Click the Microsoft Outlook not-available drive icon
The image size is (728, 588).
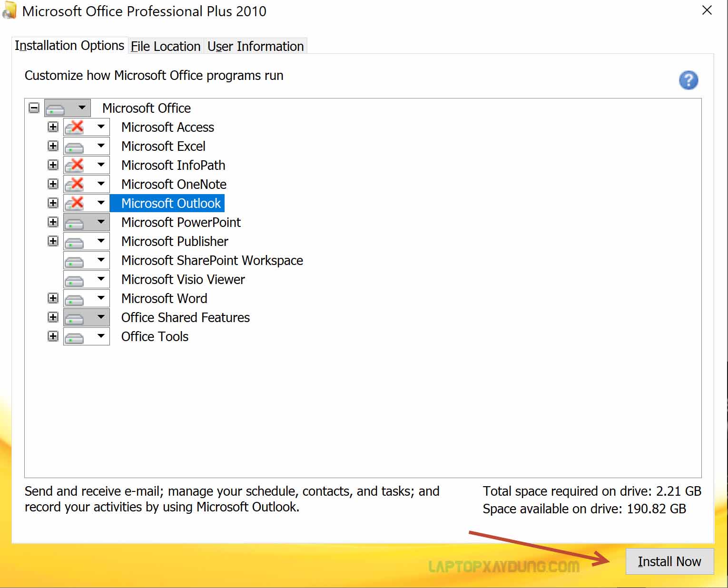tap(74, 203)
